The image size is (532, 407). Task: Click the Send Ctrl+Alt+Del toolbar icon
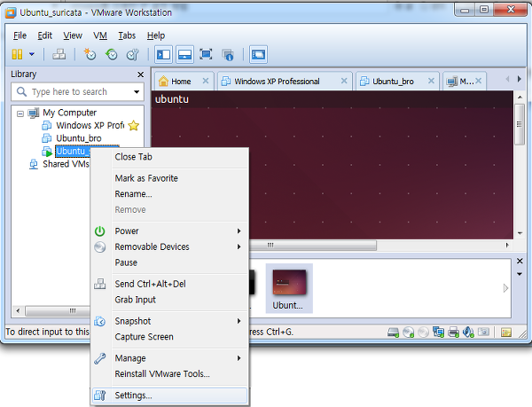point(59,54)
